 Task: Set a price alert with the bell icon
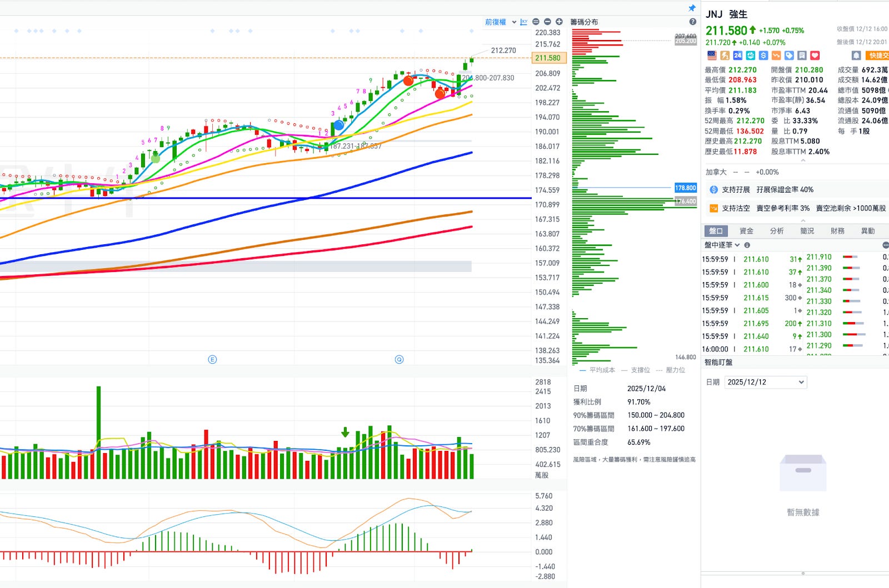pyautogui.click(x=856, y=56)
